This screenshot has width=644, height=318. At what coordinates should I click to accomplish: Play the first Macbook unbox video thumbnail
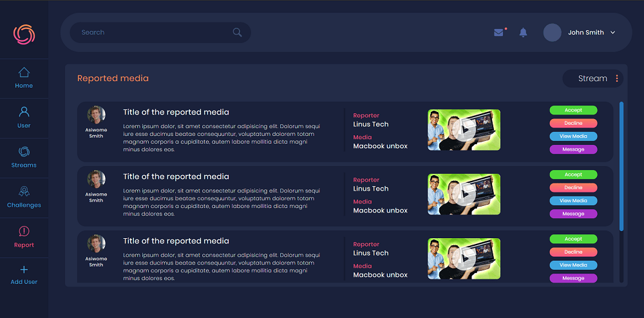click(x=464, y=130)
